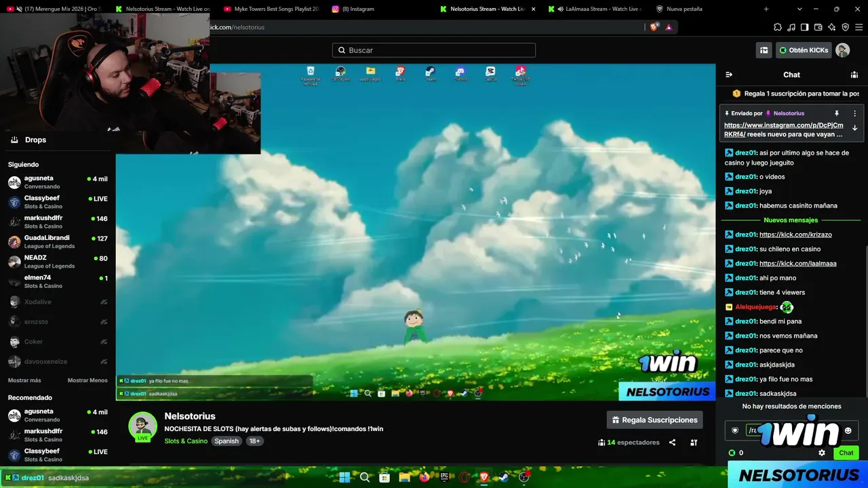Open elmen74 channel in sidebar
The image size is (868, 488).
point(58,281)
